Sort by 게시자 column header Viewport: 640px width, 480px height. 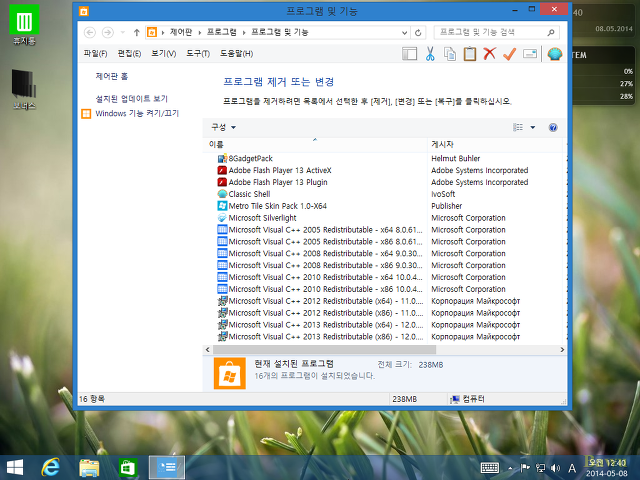pyautogui.click(x=495, y=144)
